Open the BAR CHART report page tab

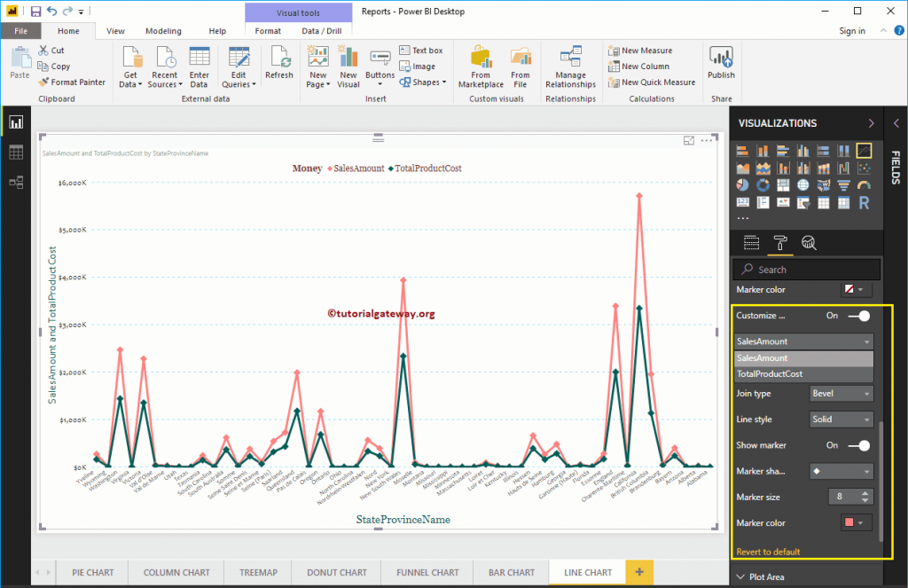512,572
